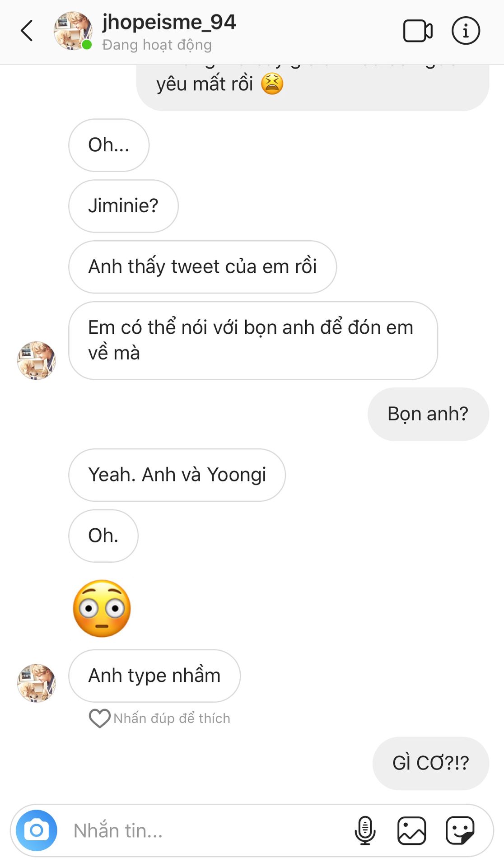The image size is (504, 867).
Task: Tap "Nhấn đúp để thích" label
Action: [x=172, y=718]
